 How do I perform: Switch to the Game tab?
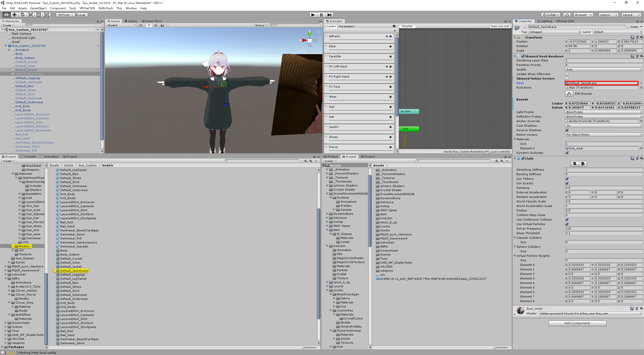pos(131,21)
